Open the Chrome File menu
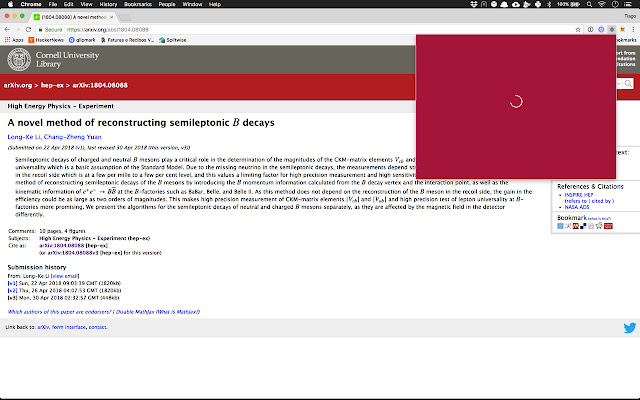The height and width of the screenshot is (400, 640). pos(53,4)
